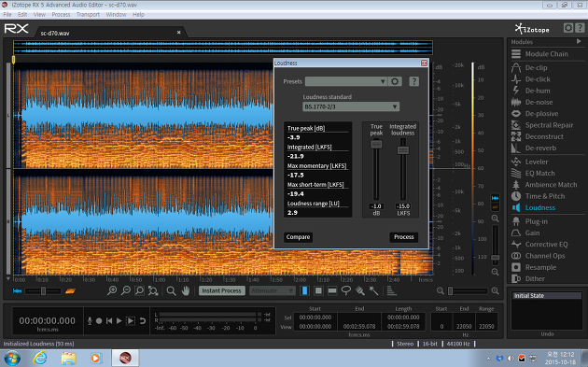Viewport: 588px width, 367px height.
Task: Select the Magic Wand tool
Action: [x=373, y=290]
